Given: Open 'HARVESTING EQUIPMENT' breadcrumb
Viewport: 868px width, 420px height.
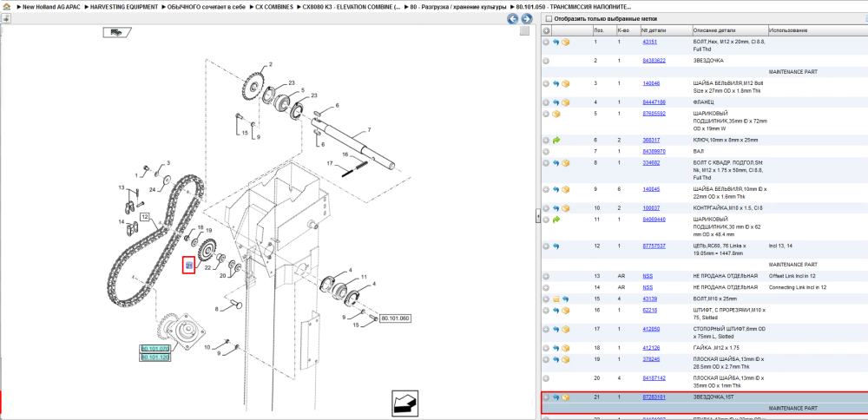Looking at the screenshot, I should (x=124, y=7).
